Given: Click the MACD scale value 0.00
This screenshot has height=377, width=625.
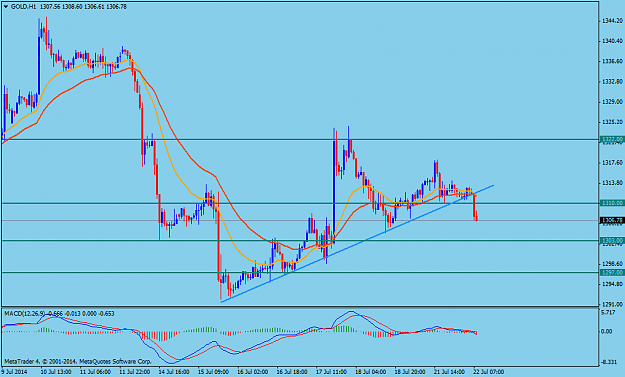Looking at the screenshot, I should tap(607, 332).
